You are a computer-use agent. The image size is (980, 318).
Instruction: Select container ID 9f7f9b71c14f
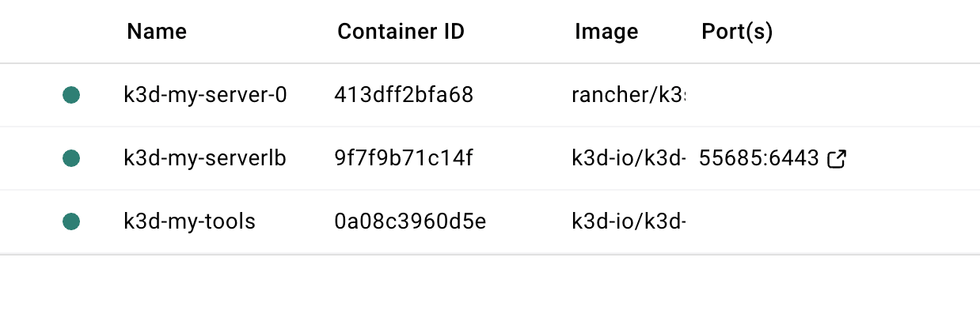click(x=403, y=159)
